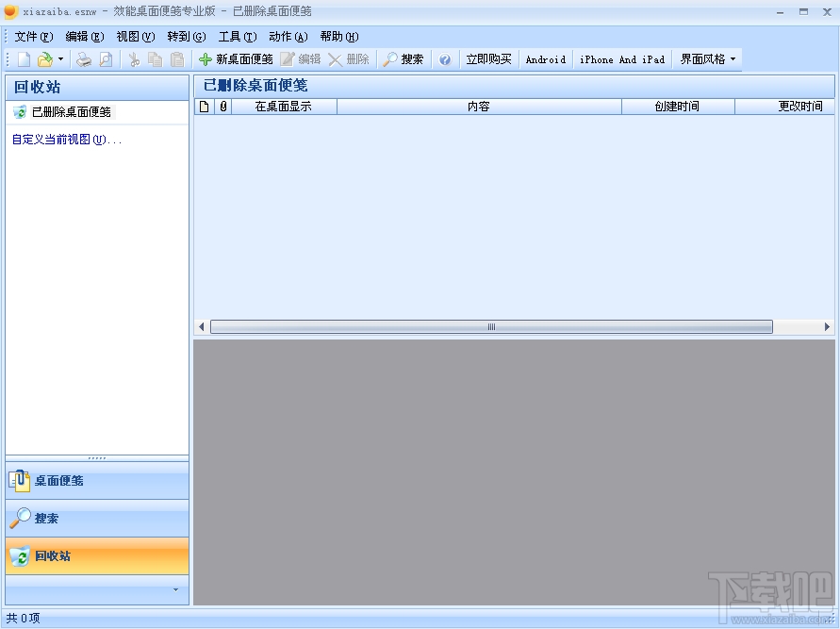Screen dimensions: 840x629
Task: Sort by the 创建时间 column header
Action: [x=678, y=106]
